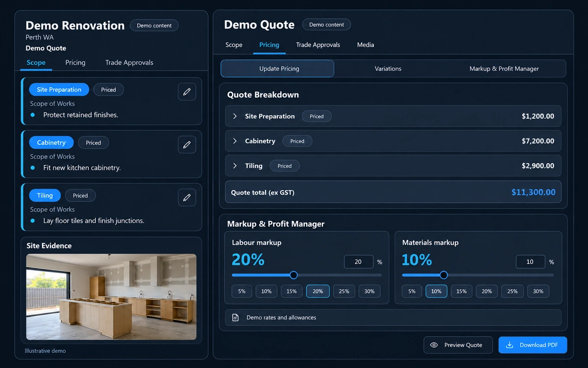This screenshot has width=588, height=368.
Task: Set materials markup preset to 15%
Action: [x=462, y=291]
